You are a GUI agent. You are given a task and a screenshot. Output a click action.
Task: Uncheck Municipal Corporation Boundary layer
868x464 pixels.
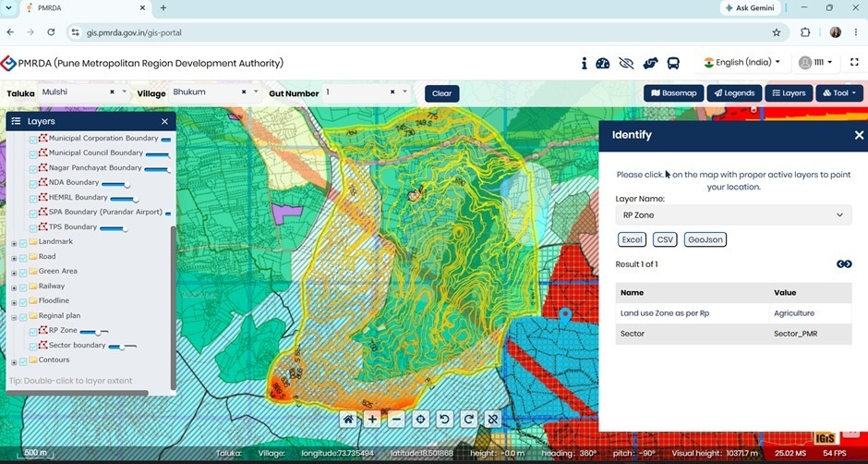(x=32, y=140)
